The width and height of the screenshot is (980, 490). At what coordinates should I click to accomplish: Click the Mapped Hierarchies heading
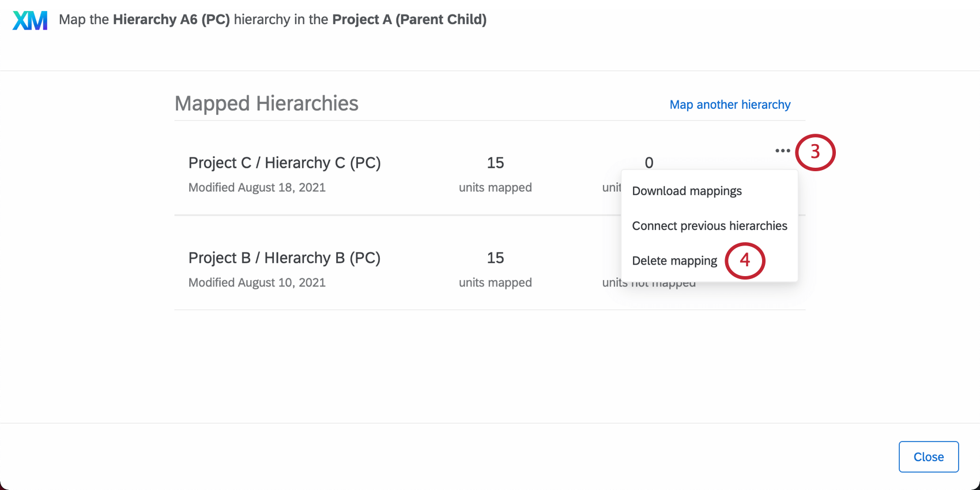point(266,104)
